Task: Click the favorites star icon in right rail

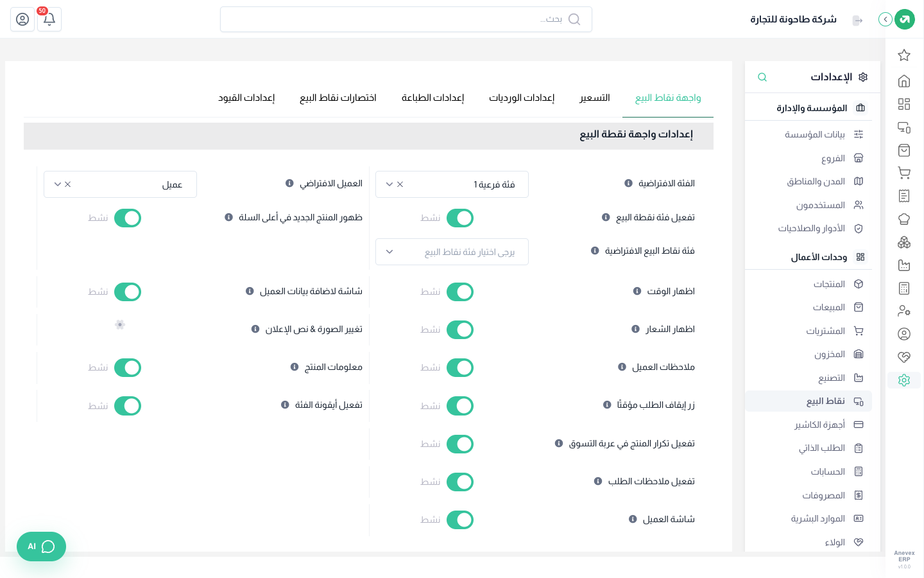Action: (904, 55)
